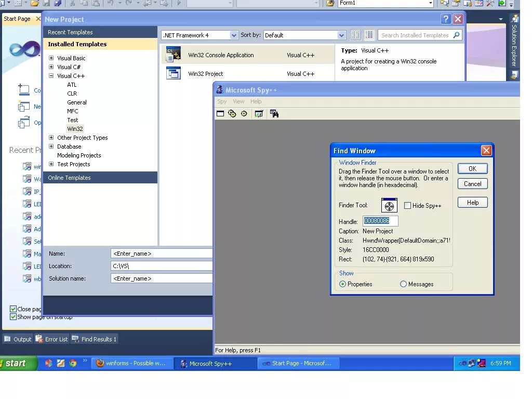Click the small icons view button in New Project

click(x=355, y=35)
